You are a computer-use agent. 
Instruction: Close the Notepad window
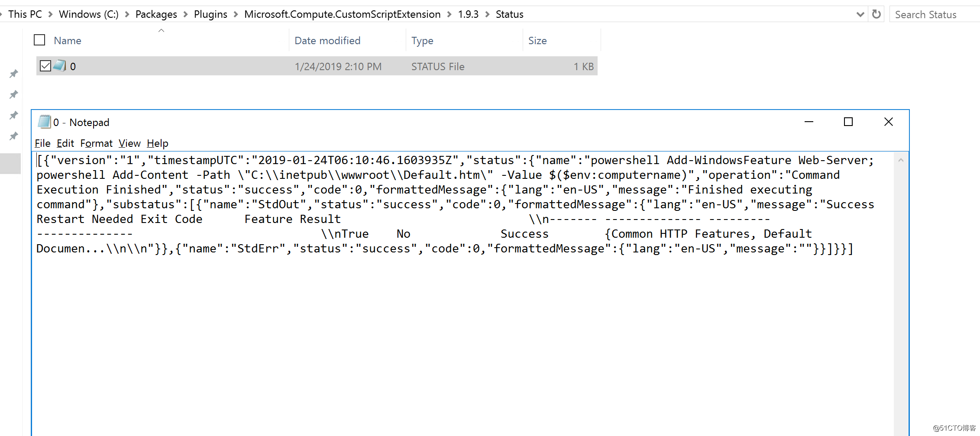[889, 122]
